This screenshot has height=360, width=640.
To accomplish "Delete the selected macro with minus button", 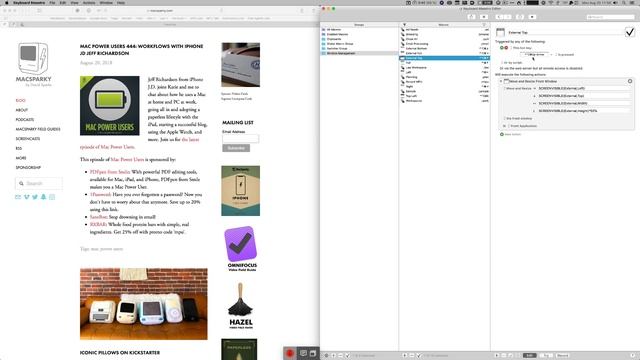I will [412, 356].
